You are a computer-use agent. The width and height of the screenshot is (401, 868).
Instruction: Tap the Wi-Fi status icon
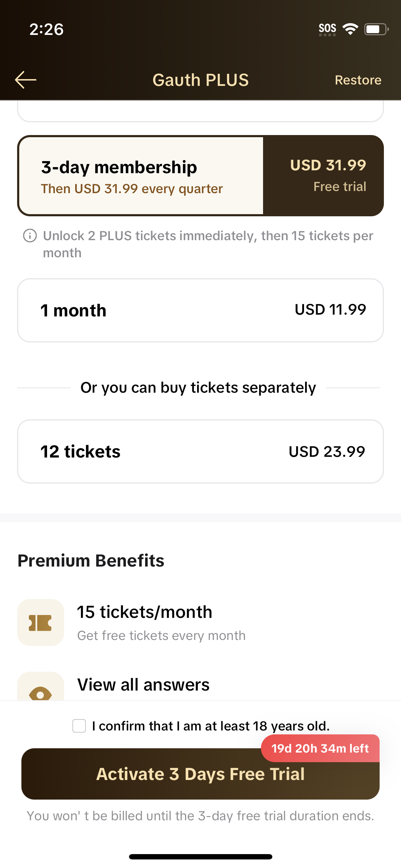[350, 29]
